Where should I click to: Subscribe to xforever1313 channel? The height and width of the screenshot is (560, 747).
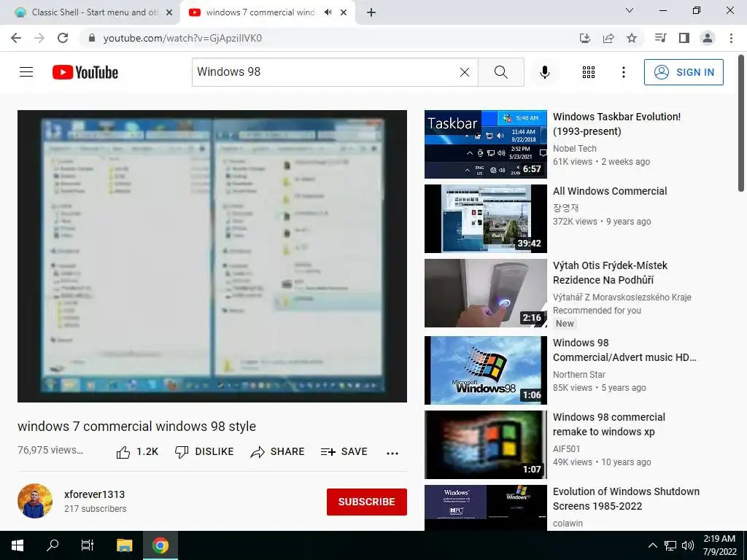point(366,502)
